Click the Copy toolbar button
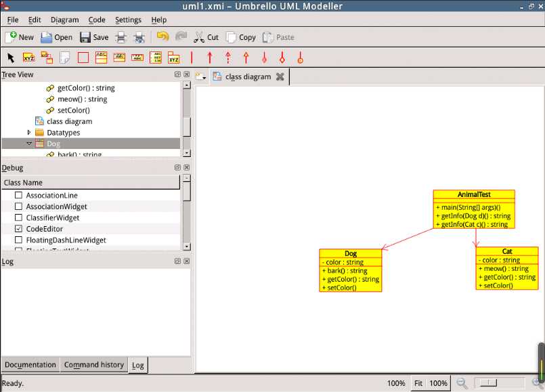 (240, 37)
